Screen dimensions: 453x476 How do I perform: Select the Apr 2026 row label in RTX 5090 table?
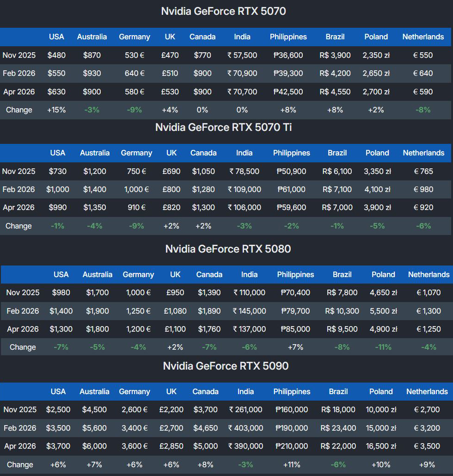19,446
